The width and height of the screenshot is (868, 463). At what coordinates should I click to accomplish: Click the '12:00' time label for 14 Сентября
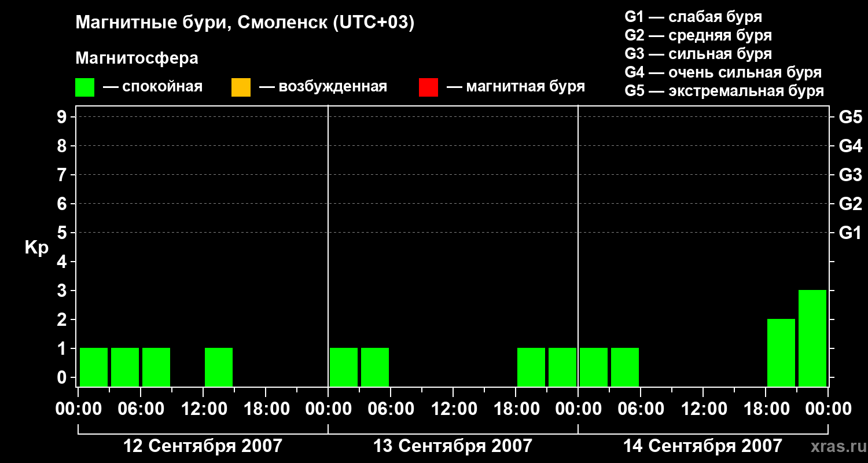[703, 409]
